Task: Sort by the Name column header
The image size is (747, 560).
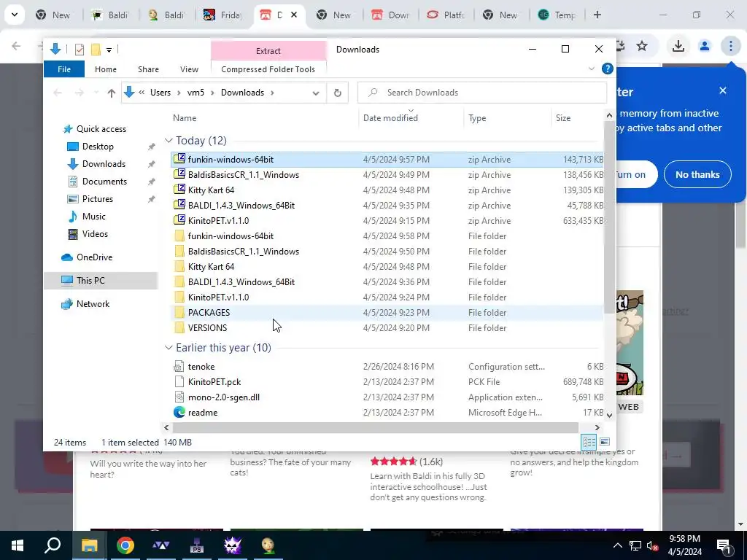Action: (x=185, y=117)
